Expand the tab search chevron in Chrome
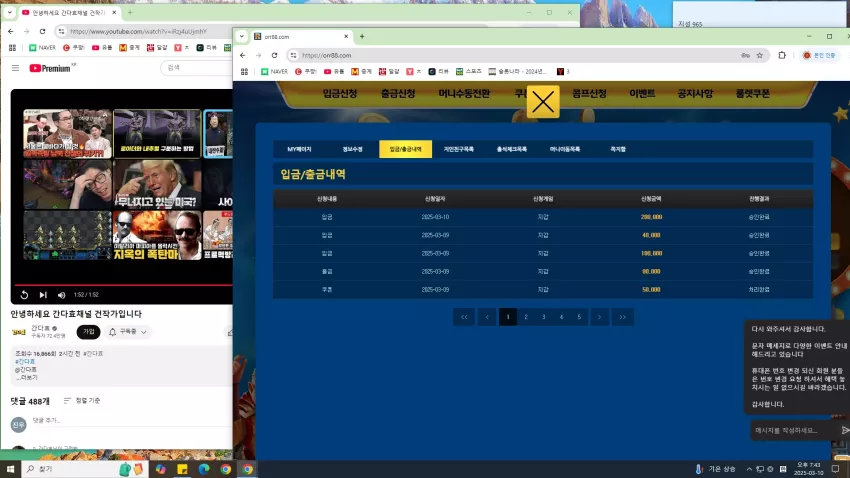This screenshot has width=850, height=478. point(242,36)
